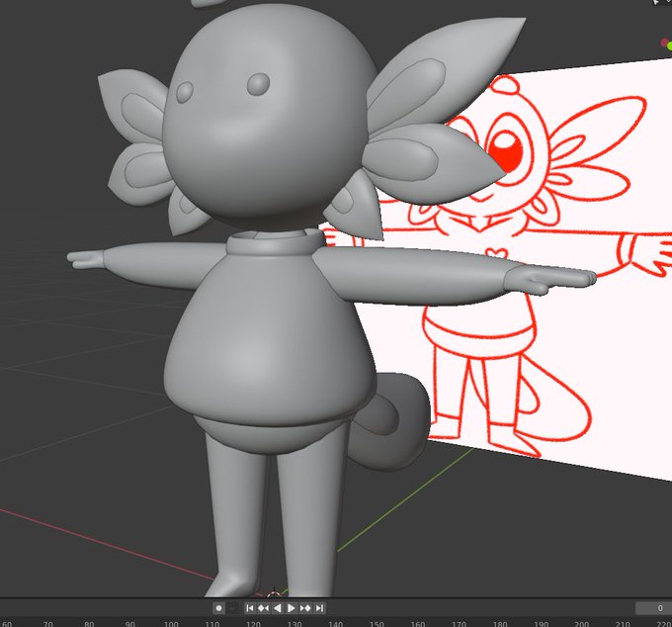Viewport: 672px width, 627px height.
Task: Play the animation in reverse
Action: (278, 608)
